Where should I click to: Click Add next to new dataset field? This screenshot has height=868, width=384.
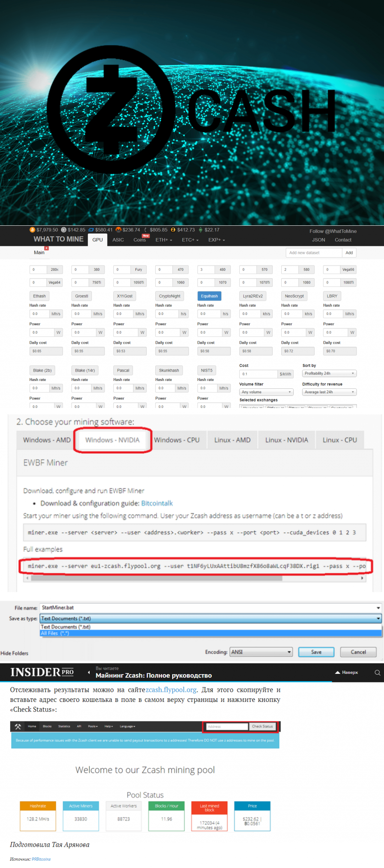click(x=349, y=253)
